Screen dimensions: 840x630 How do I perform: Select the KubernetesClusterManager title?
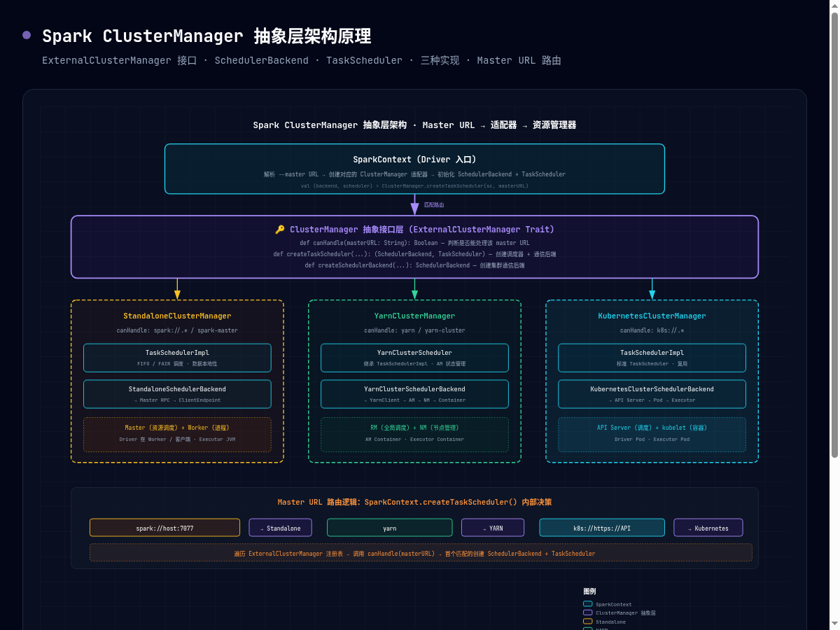pos(652,316)
